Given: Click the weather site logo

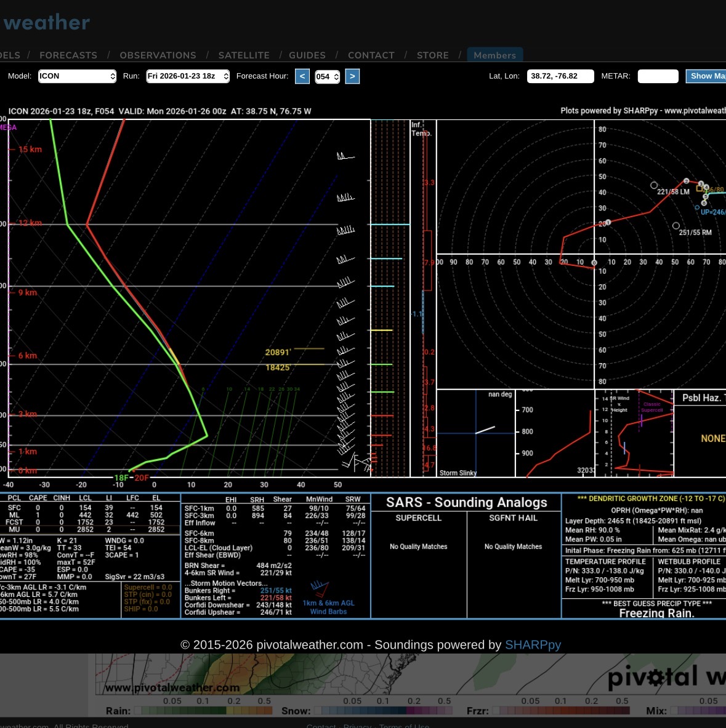Looking at the screenshot, I should 47,23.
